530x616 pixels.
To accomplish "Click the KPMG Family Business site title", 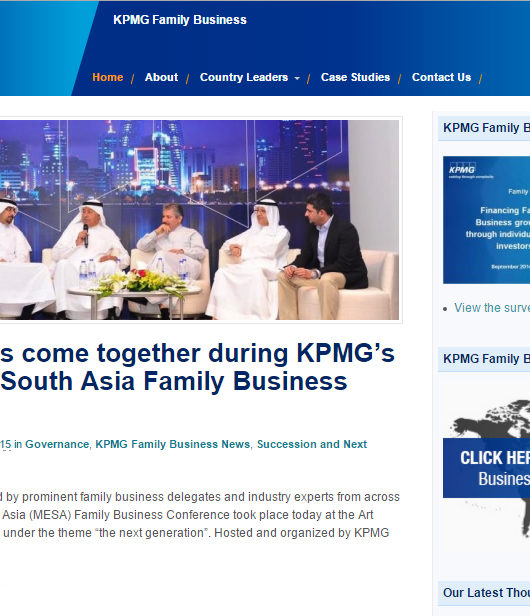I will [180, 20].
